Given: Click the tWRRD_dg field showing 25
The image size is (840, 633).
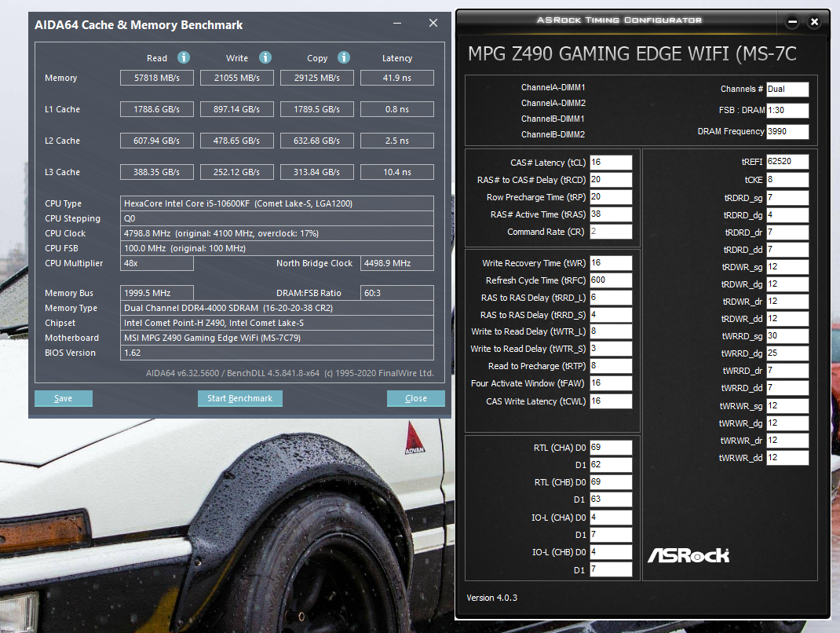Looking at the screenshot, I should point(787,353).
